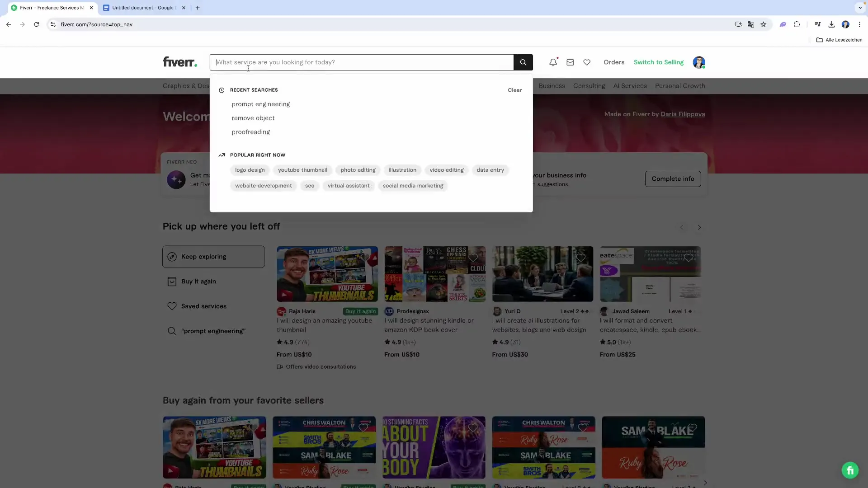868x488 pixels.
Task: Clear the recent searches
Action: (x=514, y=90)
